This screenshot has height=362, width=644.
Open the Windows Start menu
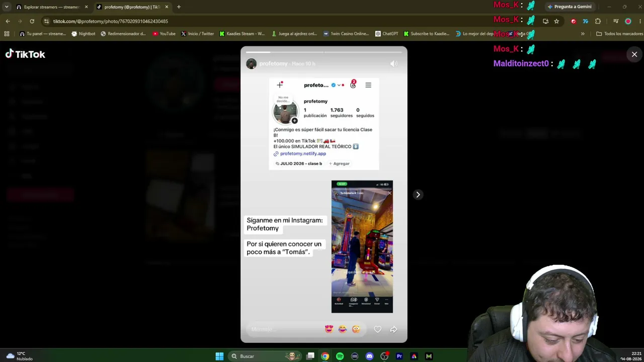click(x=219, y=356)
